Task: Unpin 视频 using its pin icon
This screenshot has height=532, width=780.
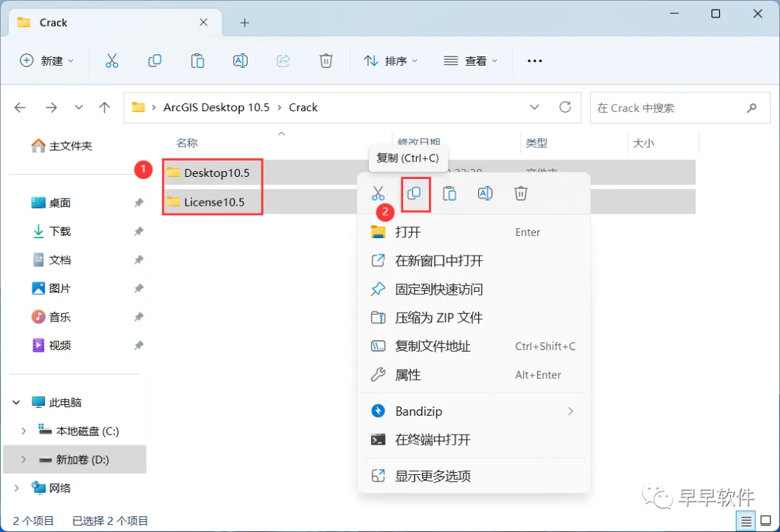Action: pyautogui.click(x=139, y=345)
